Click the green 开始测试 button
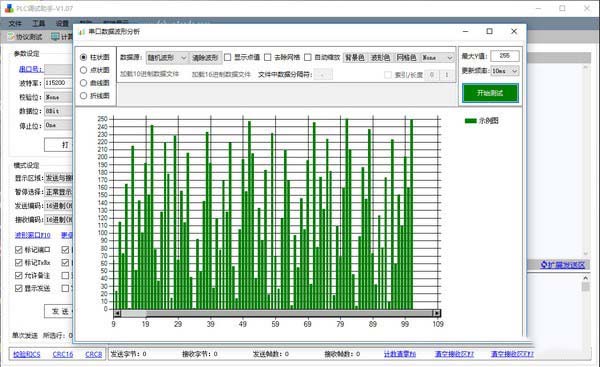The image size is (600, 367). 490,93
